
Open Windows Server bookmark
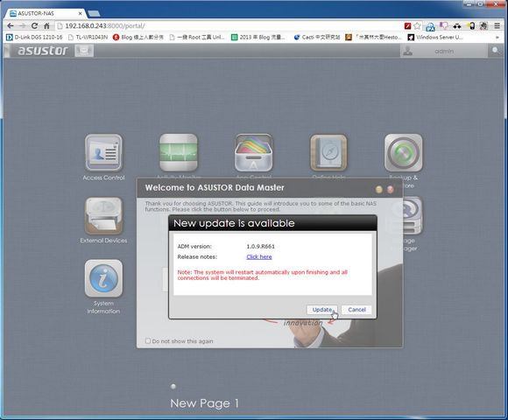click(x=435, y=38)
